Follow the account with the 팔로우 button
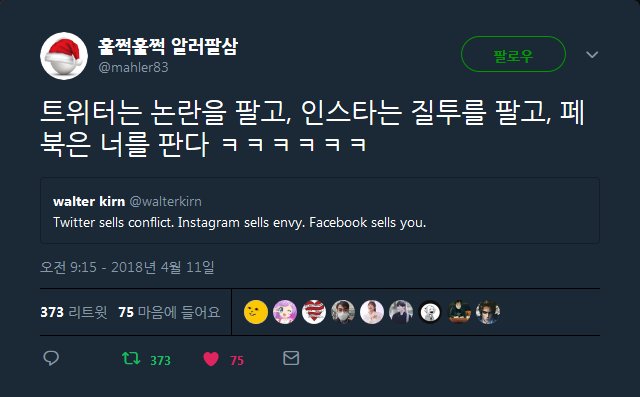The height and width of the screenshot is (397, 640). (x=513, y=54)
